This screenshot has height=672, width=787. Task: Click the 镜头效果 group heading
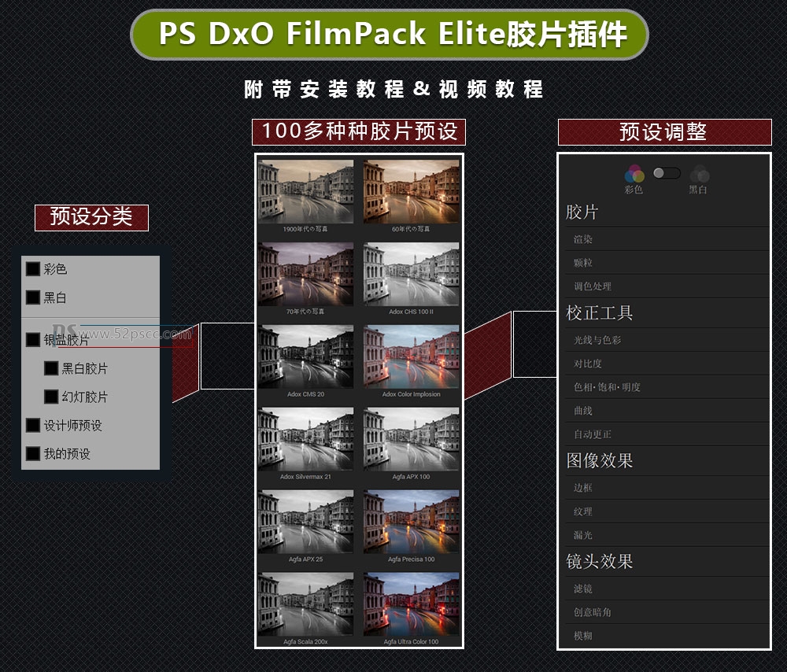[x=599, y=561]
